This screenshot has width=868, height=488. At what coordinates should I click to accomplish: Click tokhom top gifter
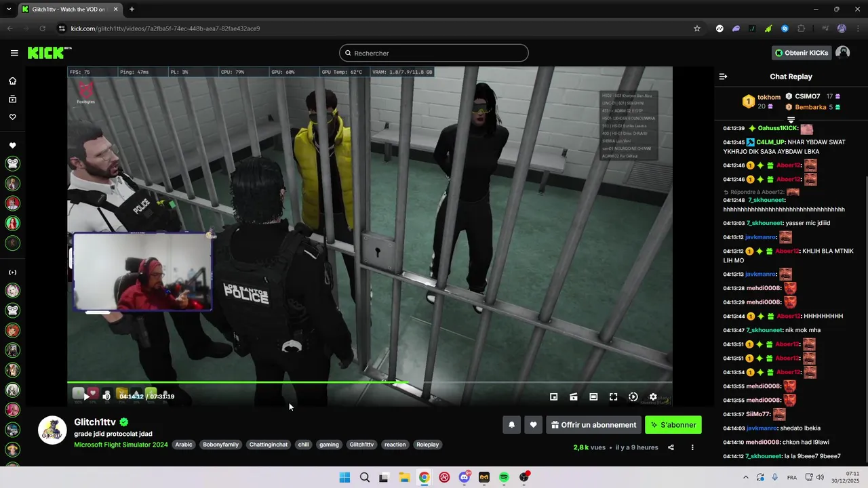pyautogui.click(x=769, y=97)
